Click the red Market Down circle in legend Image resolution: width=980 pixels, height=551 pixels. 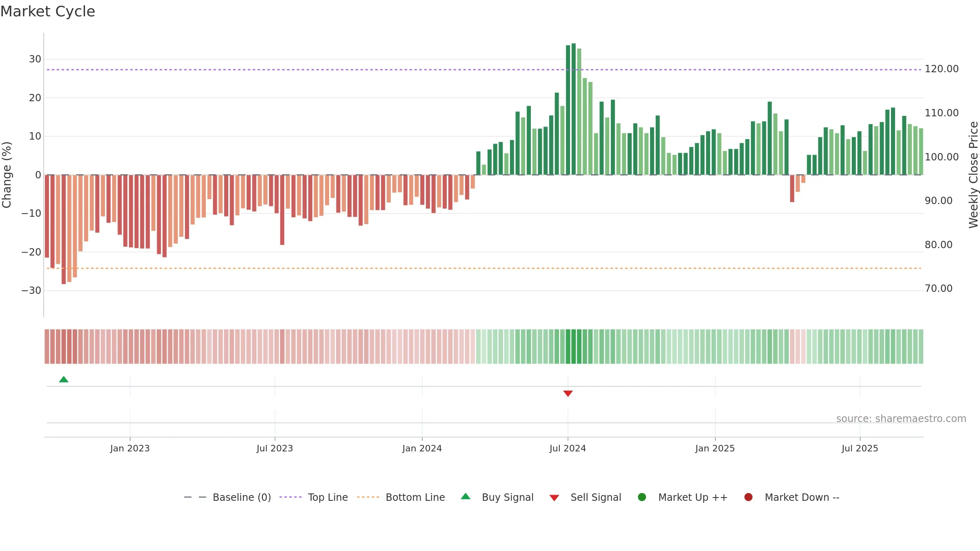(x=748, y=497)
